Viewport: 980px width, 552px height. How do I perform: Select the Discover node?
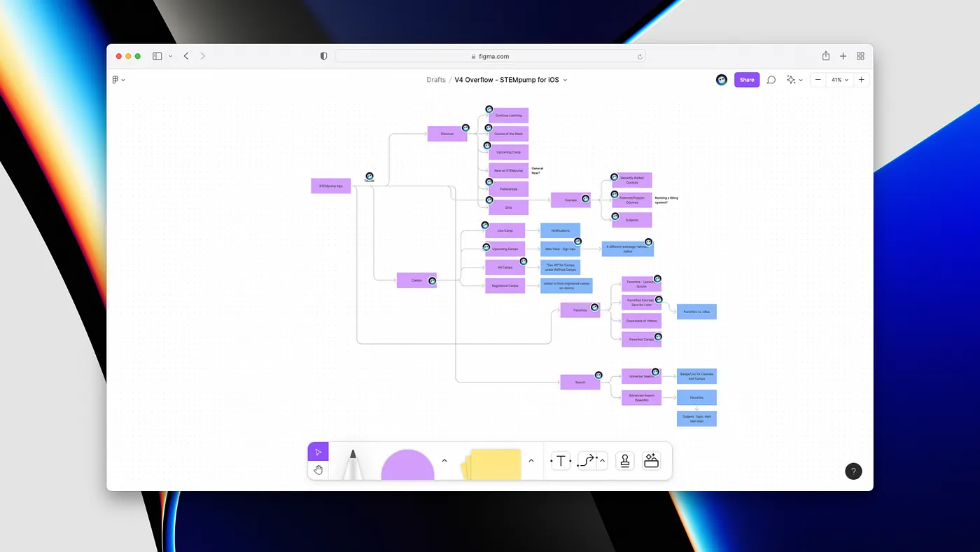click(447, 134)
